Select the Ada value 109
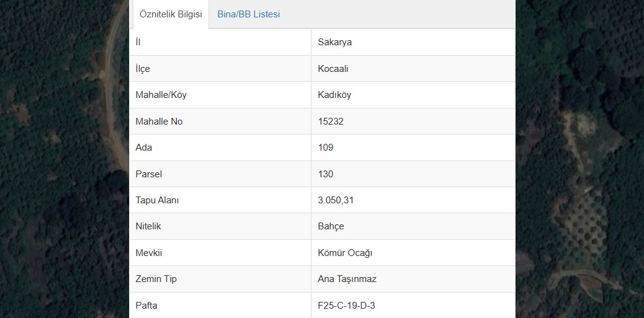This screenshot has height=318, width=644. [326, 148]
